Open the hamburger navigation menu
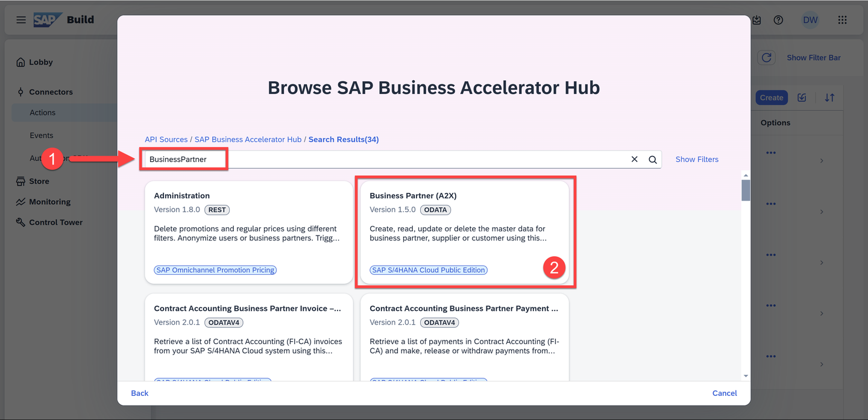 (21, 20)
